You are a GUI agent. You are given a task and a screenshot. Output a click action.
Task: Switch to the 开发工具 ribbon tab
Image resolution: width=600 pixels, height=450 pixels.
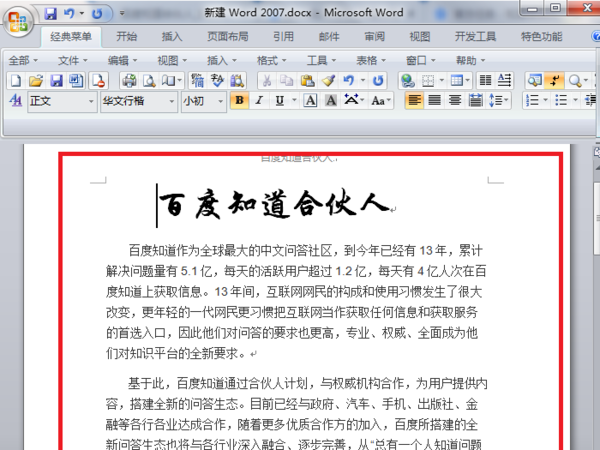476,37
